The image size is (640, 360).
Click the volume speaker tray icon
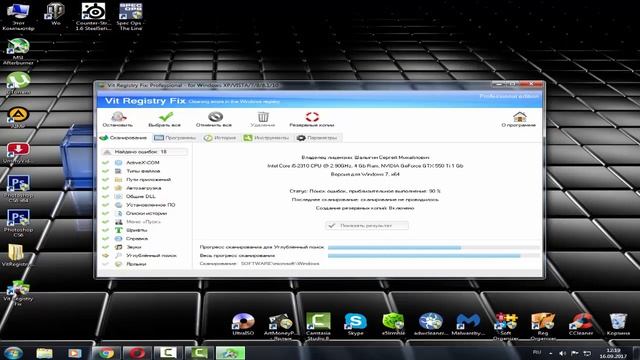click(x=562, y=353)
